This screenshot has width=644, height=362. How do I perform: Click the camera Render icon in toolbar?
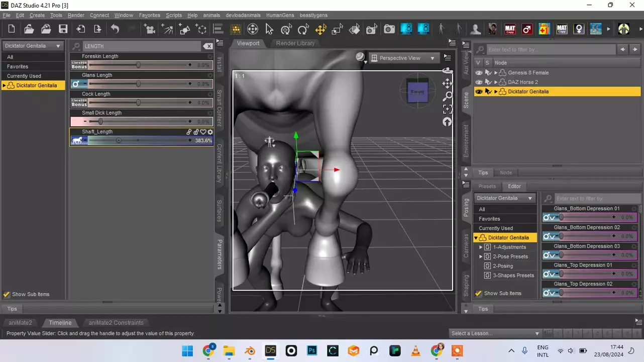(x=389, y=29)
